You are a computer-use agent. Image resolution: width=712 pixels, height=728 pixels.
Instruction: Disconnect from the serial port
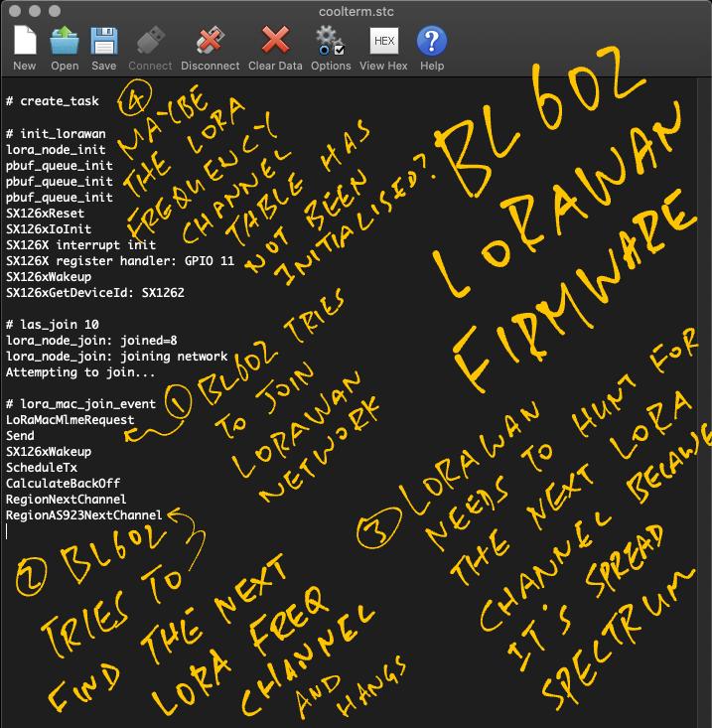[x=210, y=43]
